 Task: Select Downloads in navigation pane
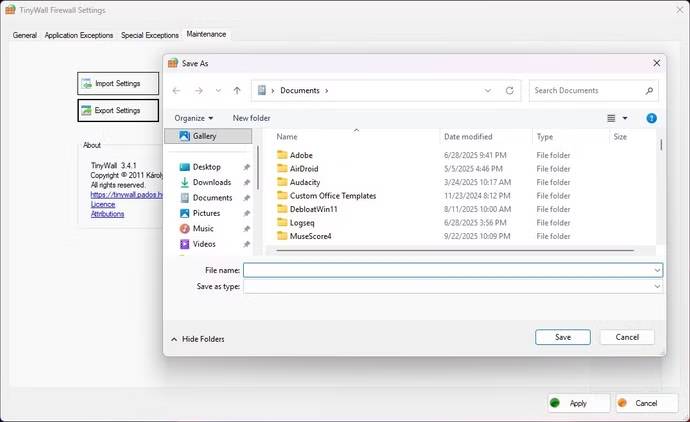pyautogui.click(x=212, y=182)
